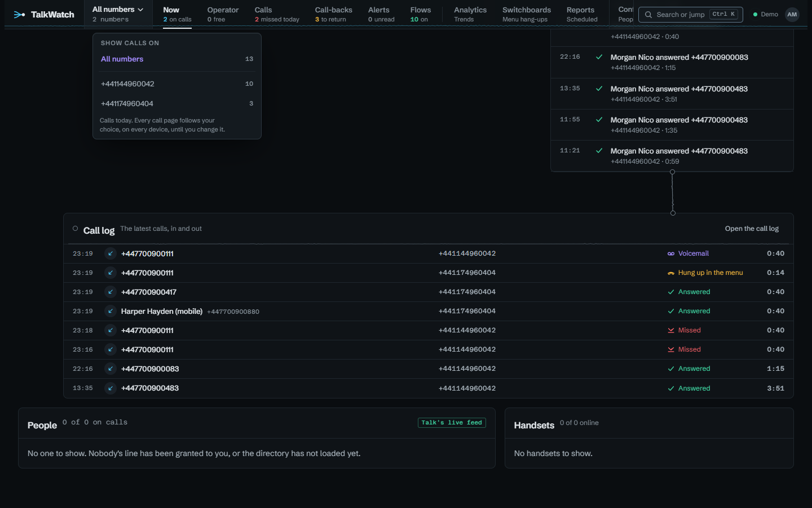This screenshot has height=508, width=812.
Task: Click the missed-call icon on the 23:18 row
Action: (x=671, y=331)
